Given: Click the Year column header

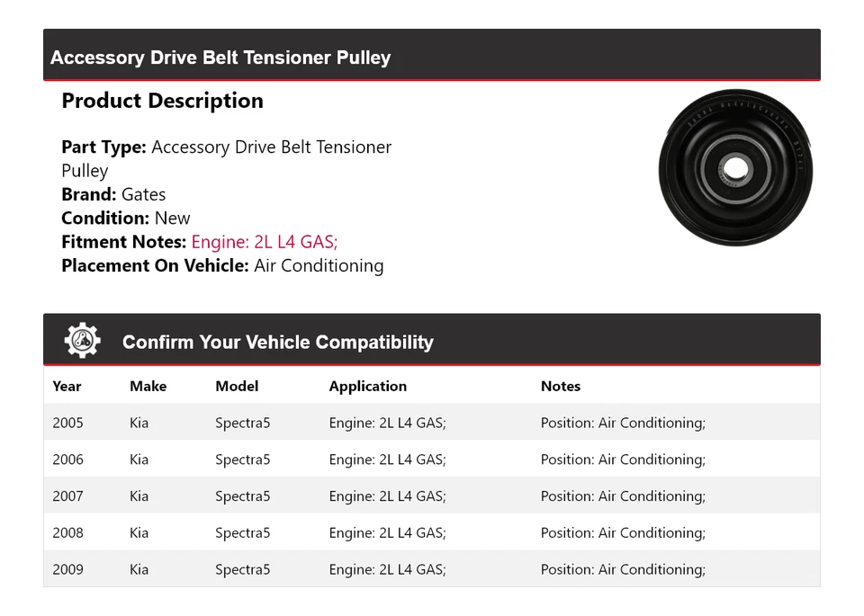Looking at the screenshot, I should (67, 386).
